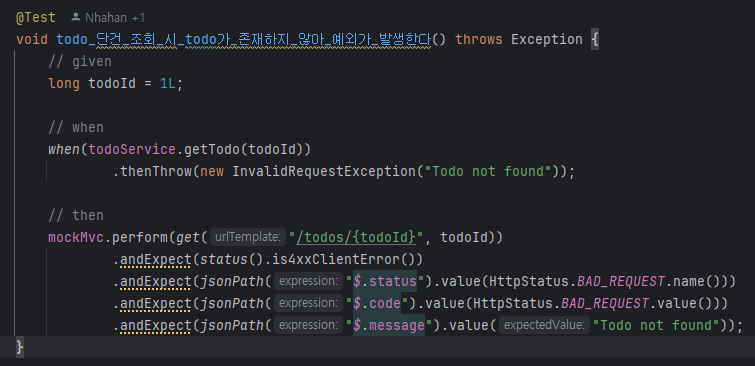755x366 pixels.
Task: Click the todoService field reference
Action: tap(132, 150)
